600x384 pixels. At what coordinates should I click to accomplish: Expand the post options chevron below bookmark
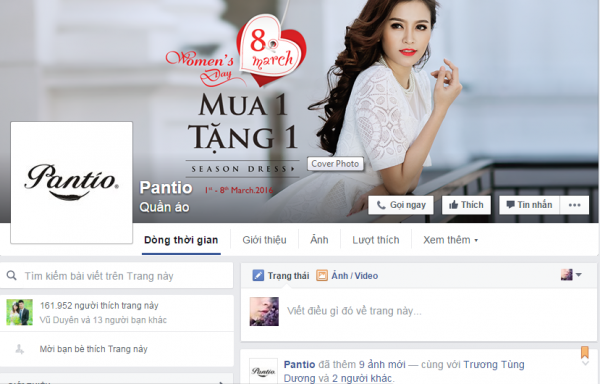click(585, 363)
